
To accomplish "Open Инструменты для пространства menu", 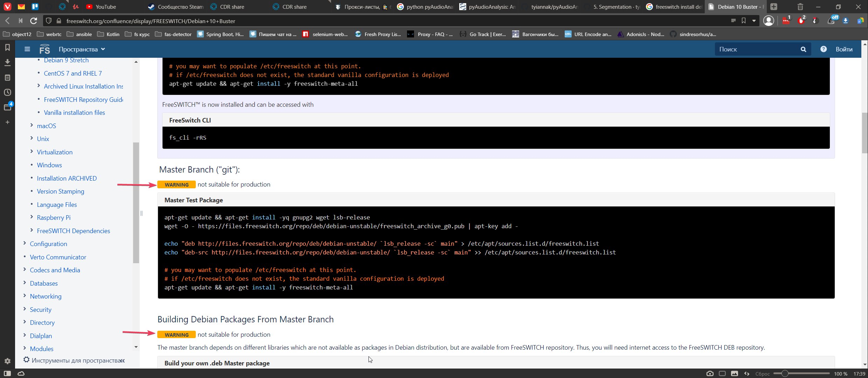I will [x=72, y=360].
